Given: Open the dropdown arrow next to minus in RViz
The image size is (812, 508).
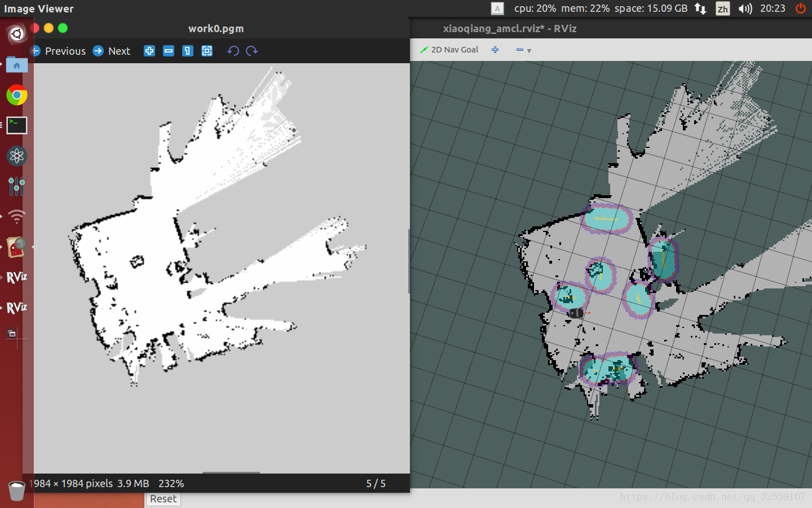Looking at the screenshot, I should 529,51.
